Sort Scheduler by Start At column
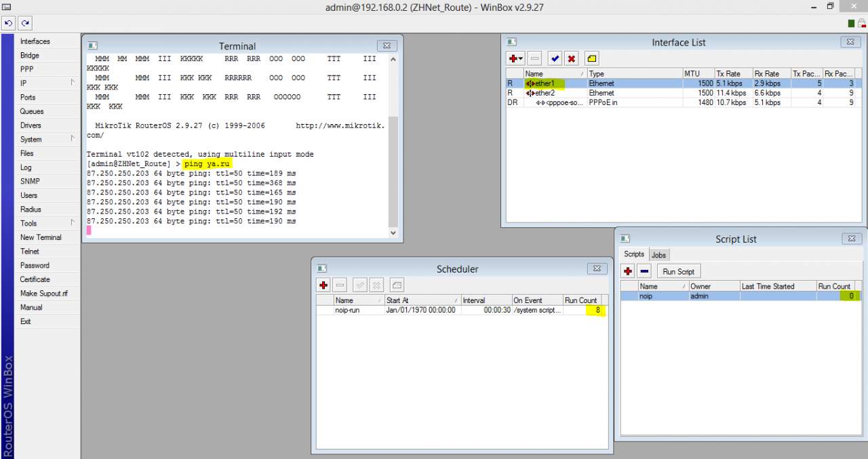 tap(422, 300)
